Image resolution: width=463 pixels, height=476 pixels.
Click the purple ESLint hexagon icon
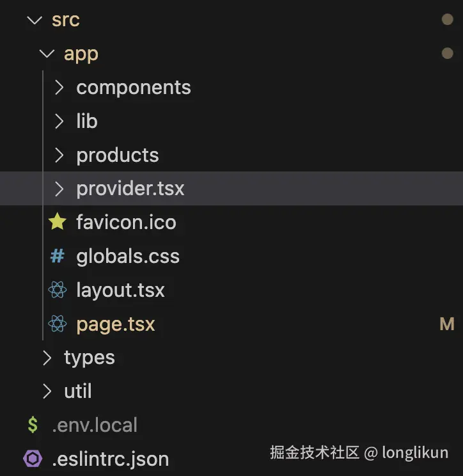pos(33,459)
